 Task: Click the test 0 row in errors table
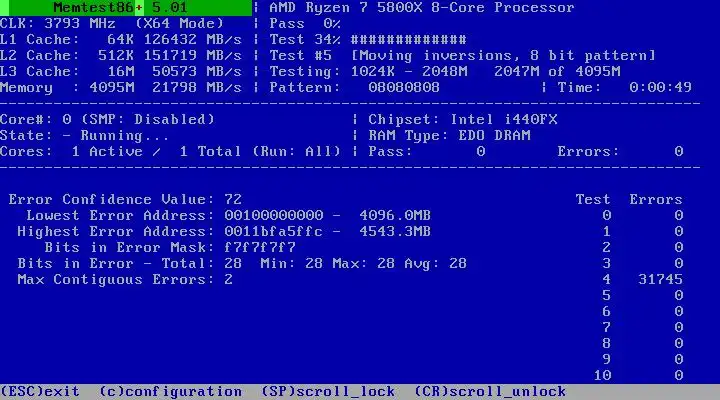642,215
